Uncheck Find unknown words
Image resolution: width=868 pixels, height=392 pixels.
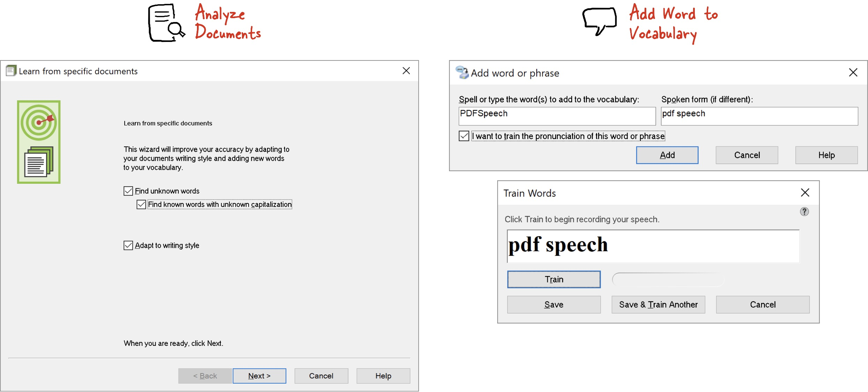point(128,191)
